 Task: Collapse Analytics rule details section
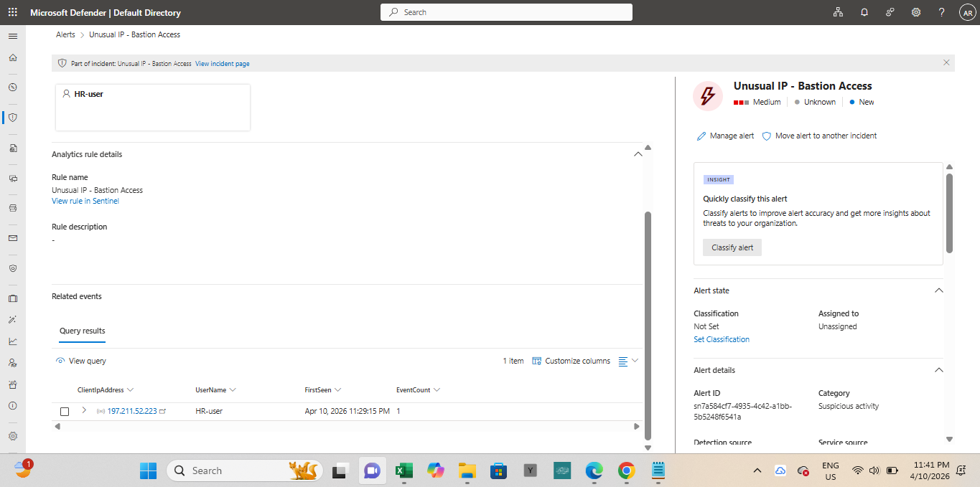pos(638,154)
